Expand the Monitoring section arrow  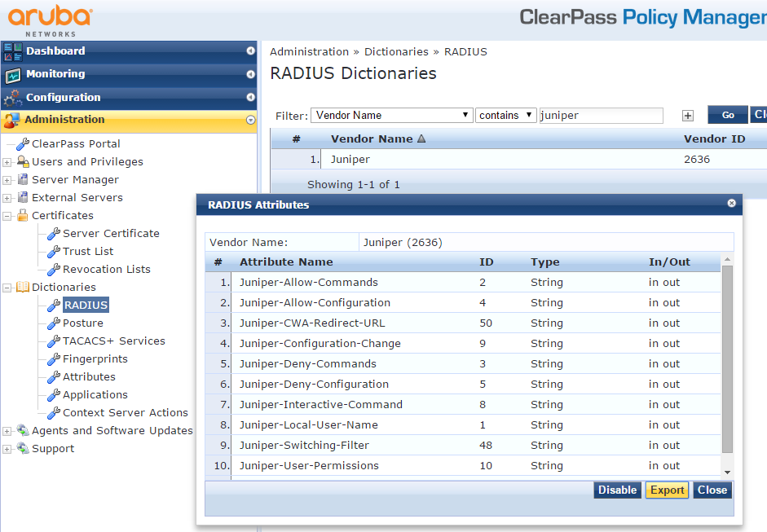tap(250, 74)
